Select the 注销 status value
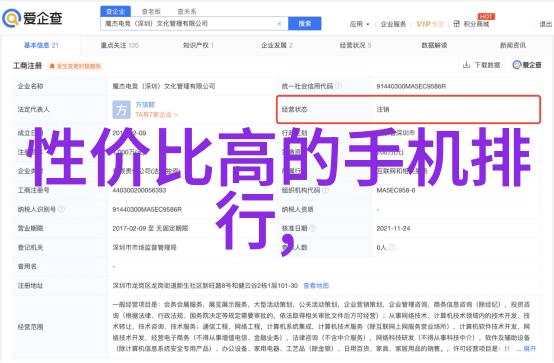The width and height of the screenshot is (554, 363). tap(383, 110)
